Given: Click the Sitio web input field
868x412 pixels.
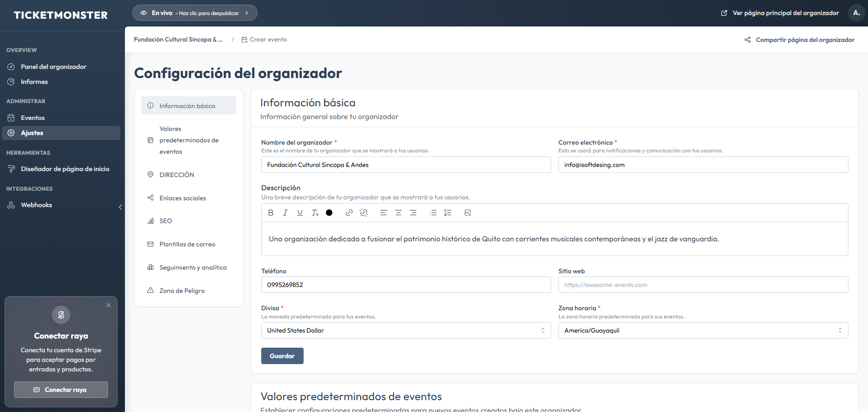Looking at the screenshot, I should (x=703, y=285).
